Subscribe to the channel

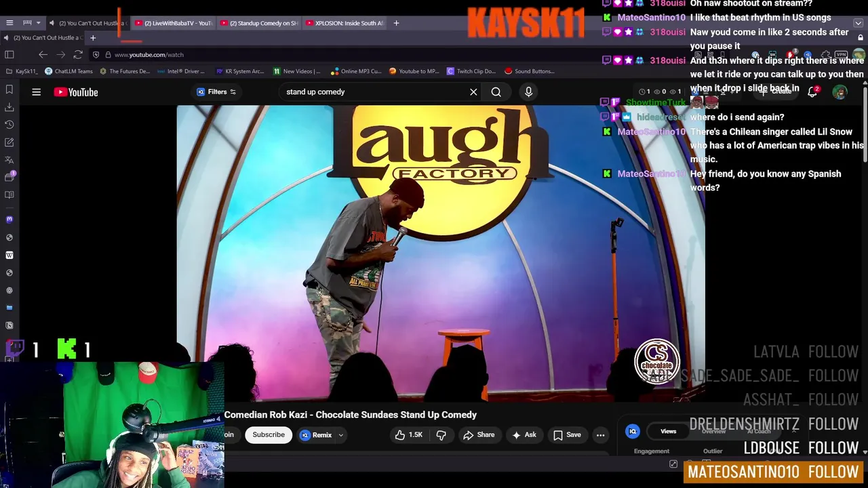(269, 435)
